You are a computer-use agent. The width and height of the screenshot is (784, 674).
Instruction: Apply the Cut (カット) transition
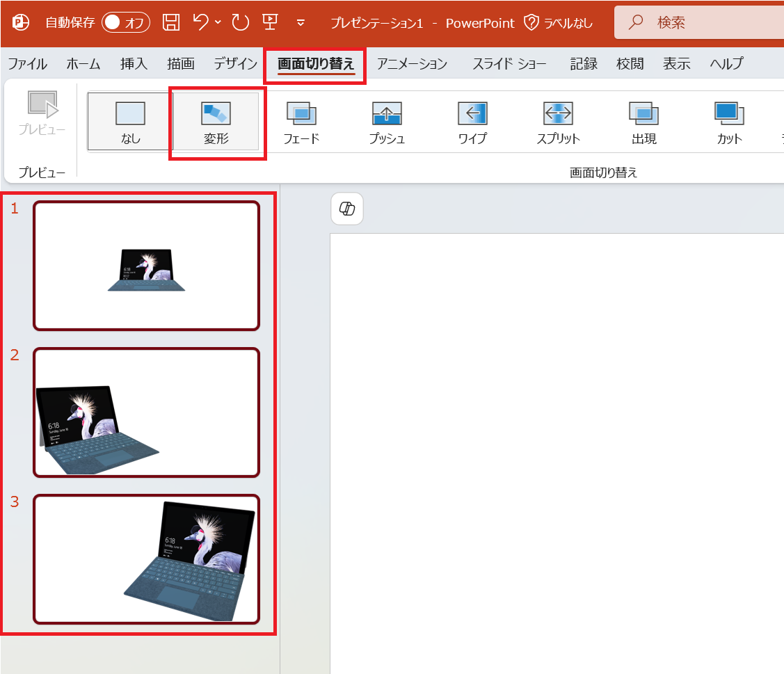pos(729,122)
